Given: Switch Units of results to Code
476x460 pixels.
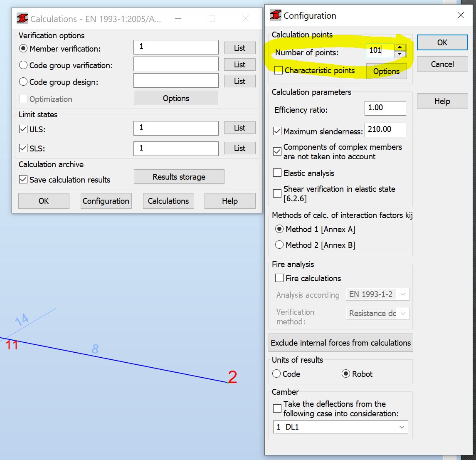Looking at the screenshot, I should point(276,373).
